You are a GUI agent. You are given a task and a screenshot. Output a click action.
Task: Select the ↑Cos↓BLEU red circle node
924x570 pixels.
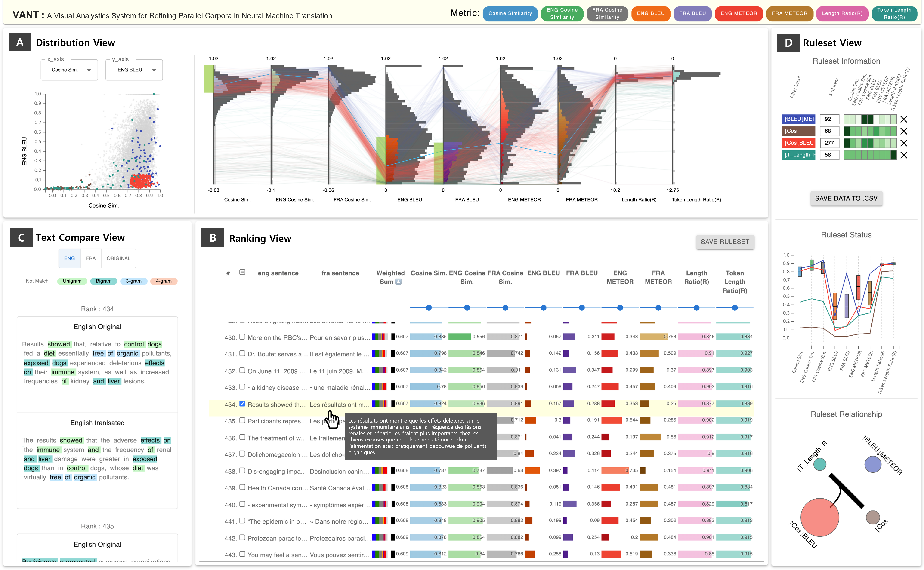coord(819,517)
